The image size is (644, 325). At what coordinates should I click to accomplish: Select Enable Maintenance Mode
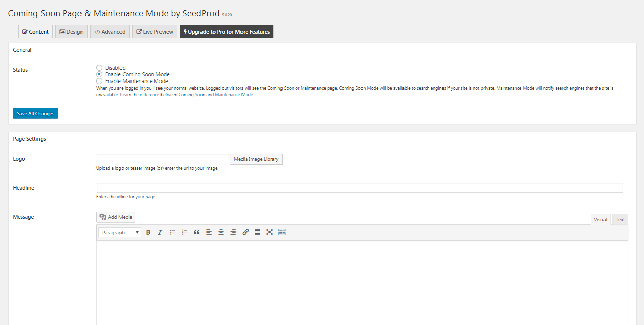[99, 81]
